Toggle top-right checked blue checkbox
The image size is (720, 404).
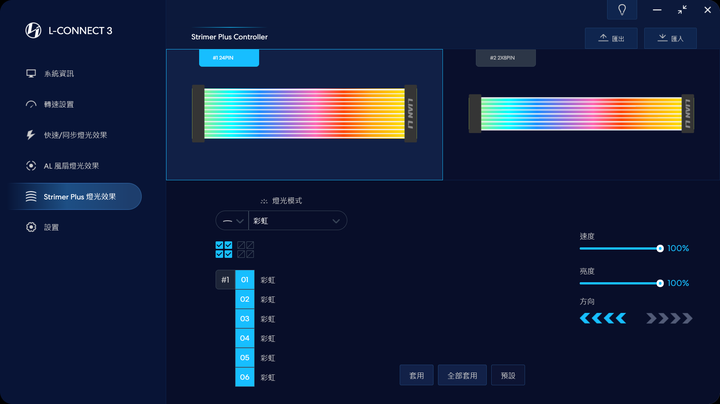pos(228,245)
